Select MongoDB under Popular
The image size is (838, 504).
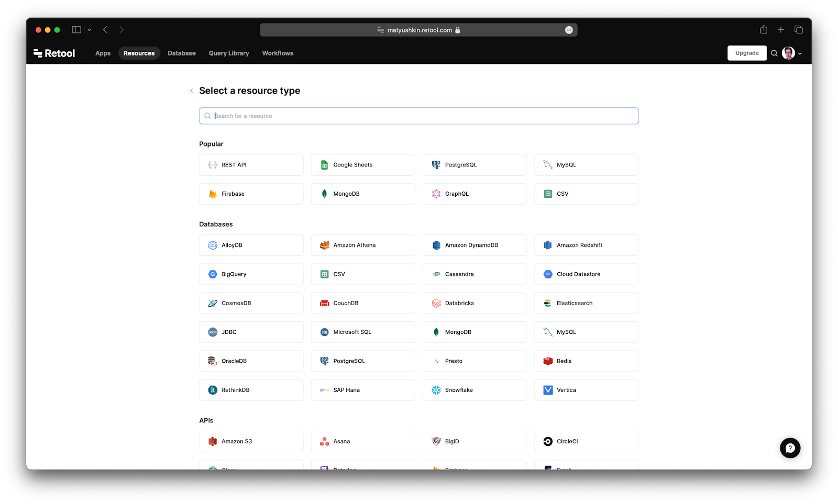(363, 194)
